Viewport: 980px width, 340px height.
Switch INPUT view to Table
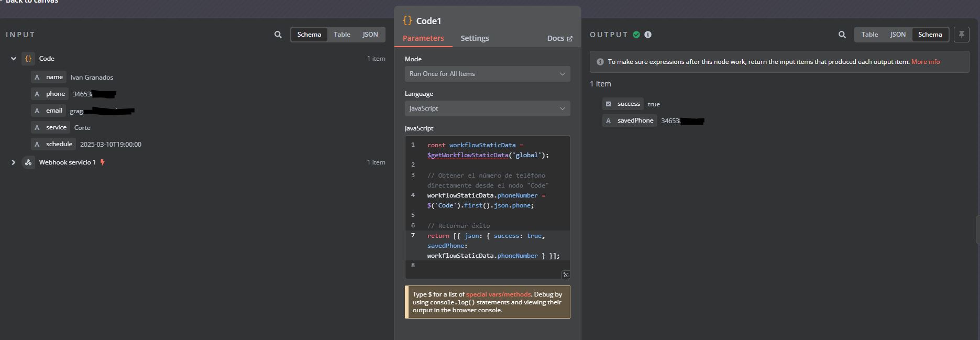point(342,35)
